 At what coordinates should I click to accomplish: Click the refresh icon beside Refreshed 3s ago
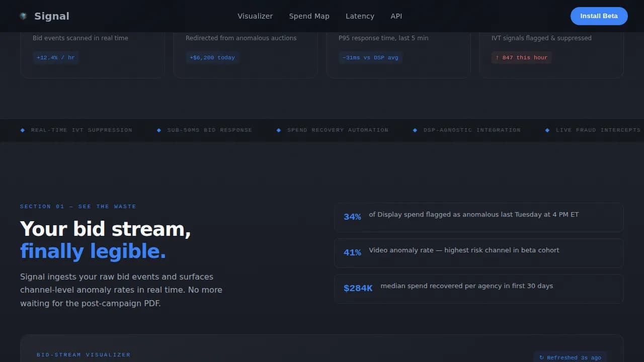click(x=541, y=357)
